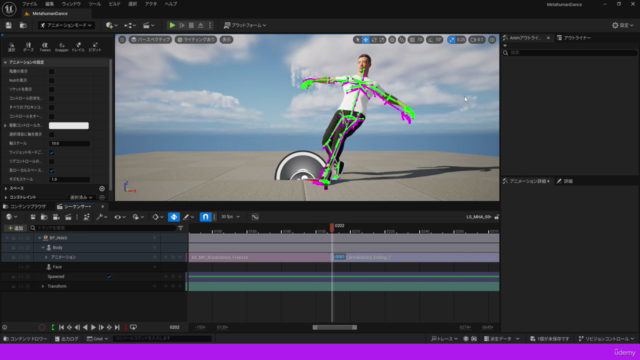
Task: Click the Sequencer browse-to-asset icon
Action: click(x=44, y=217)
